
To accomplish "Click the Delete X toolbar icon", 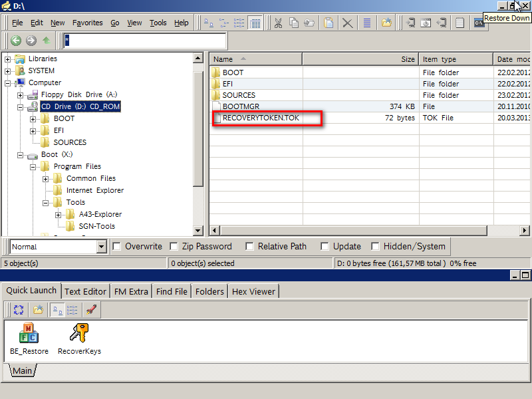I will tap(347, 23).
